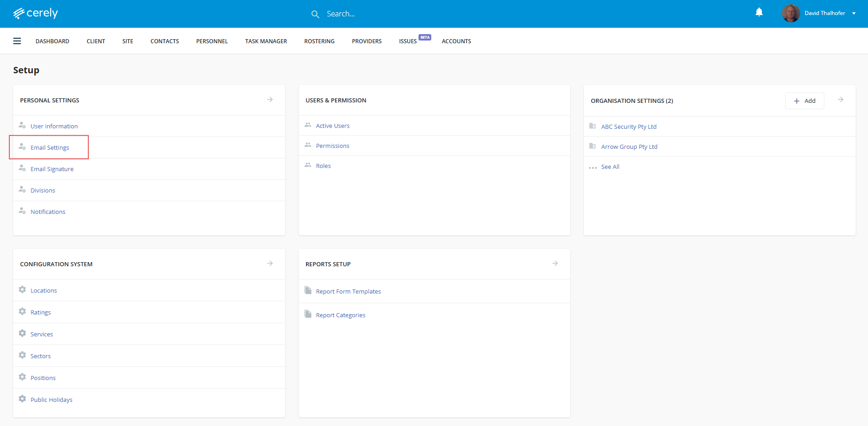The height and width of the screenshot is (426, 868).
Task: Open the hamburger navigation menu
Action: pos(17,41)
